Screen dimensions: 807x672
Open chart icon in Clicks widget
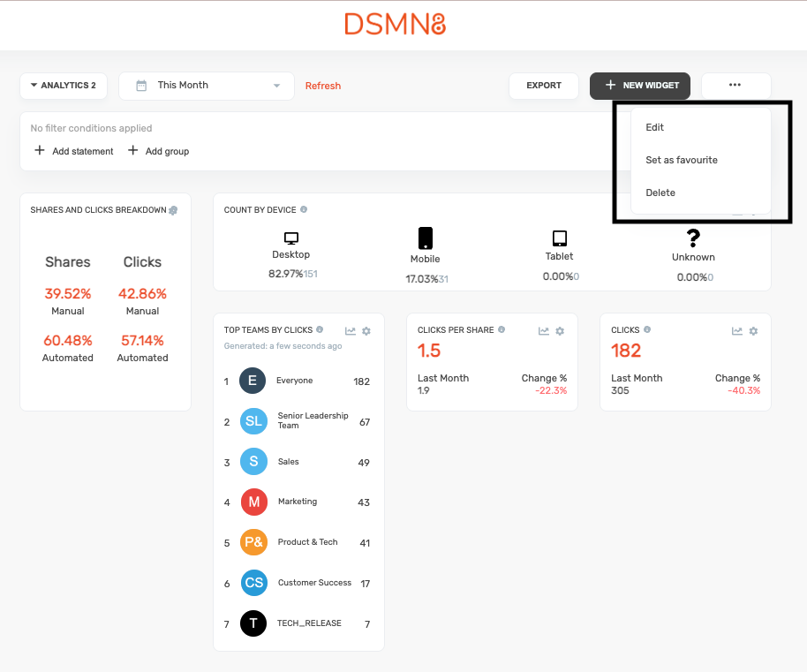tap(737, 331)
